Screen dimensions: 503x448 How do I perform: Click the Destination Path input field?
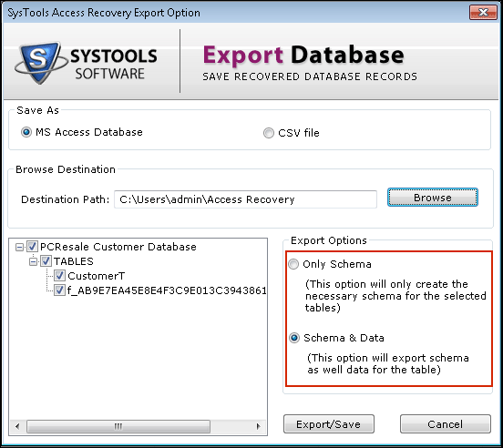[245, 199]
